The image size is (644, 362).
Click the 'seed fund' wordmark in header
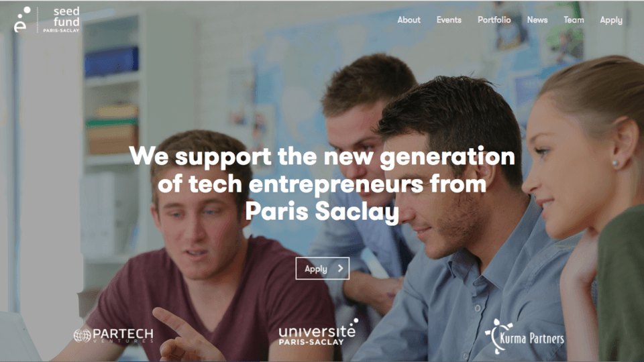[66, 16]
